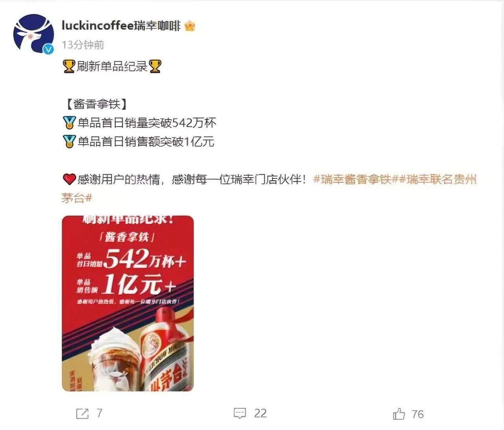Open the luckincoffee瑞幸咖啡 username link

[121, 26]
